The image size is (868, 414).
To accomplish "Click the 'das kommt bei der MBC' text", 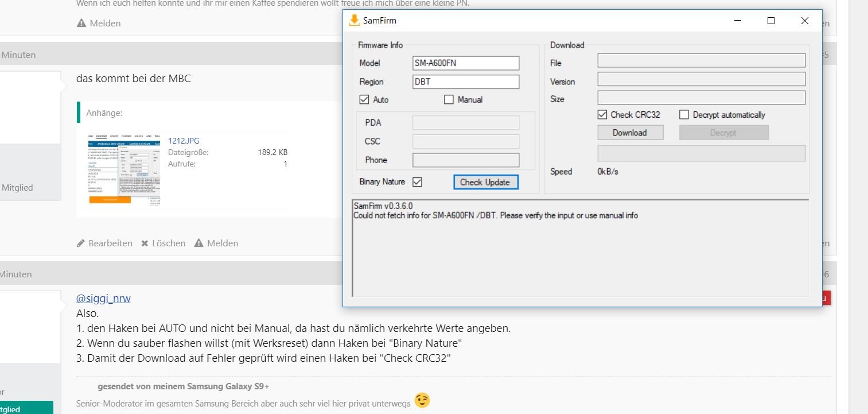I will 134,79.
